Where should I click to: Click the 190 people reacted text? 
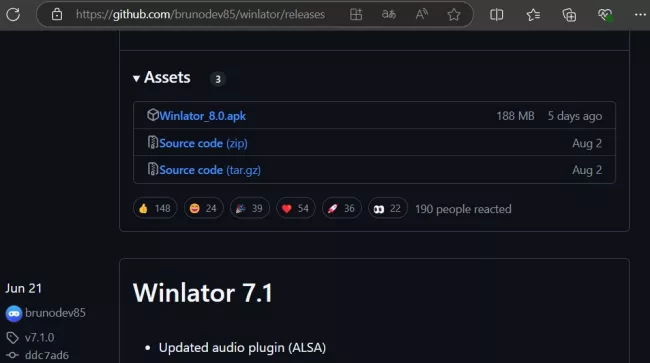[463, 209]
